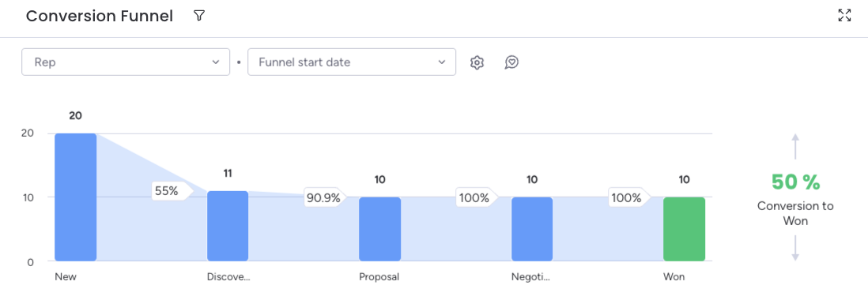
Task: Select the Discovery stage bar
Action: [228, 226]
